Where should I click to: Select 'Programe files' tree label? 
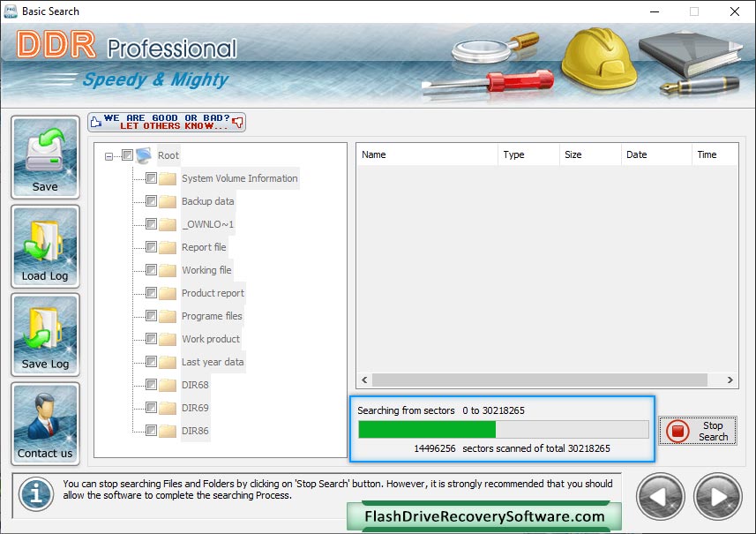click(x=212, y=316)
